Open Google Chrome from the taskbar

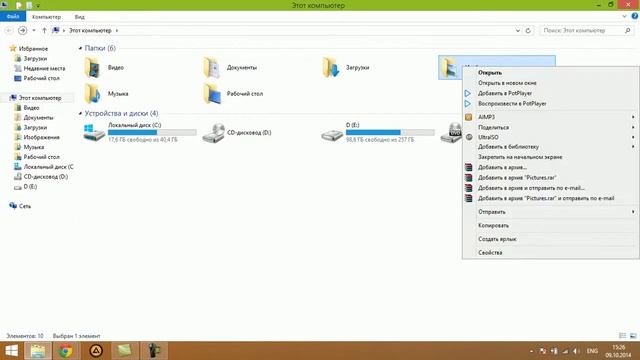pyautogui.click(x=65, y=351)
